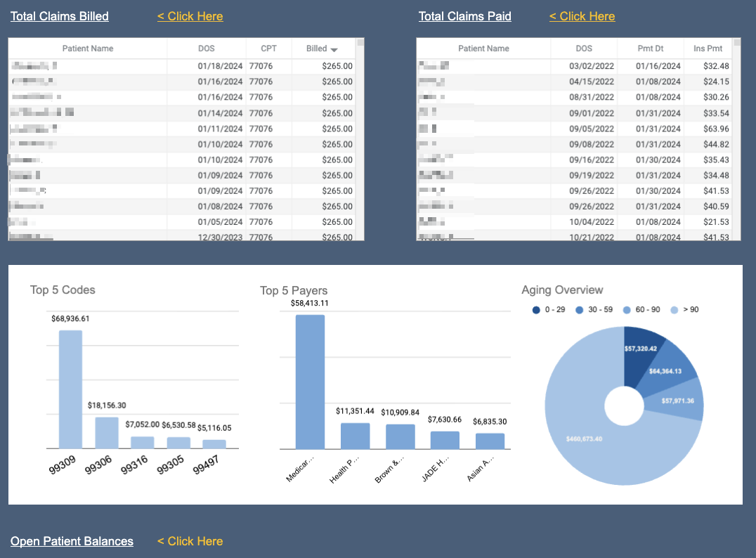Click the Pmt Dt column header
The height and width of the screenshot is (558, 756).
[x=651, y=48]
